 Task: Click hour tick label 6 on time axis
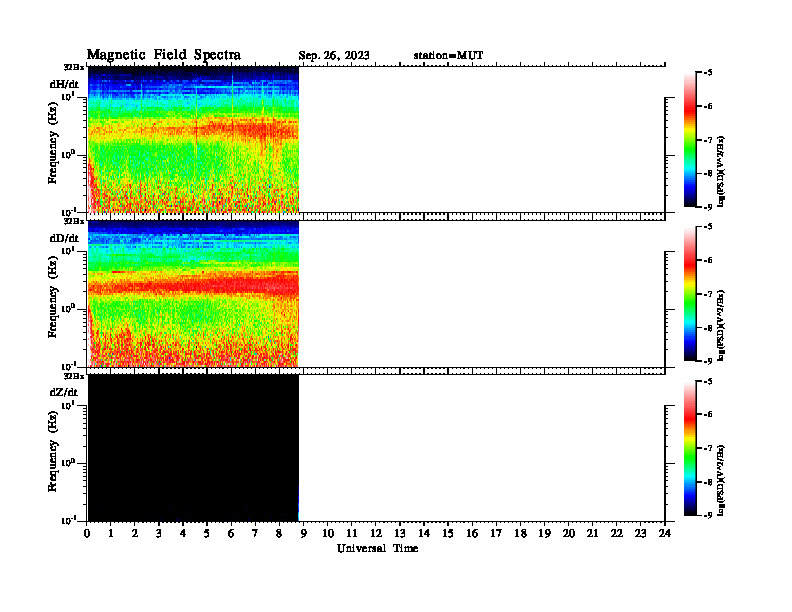point(231,533)
